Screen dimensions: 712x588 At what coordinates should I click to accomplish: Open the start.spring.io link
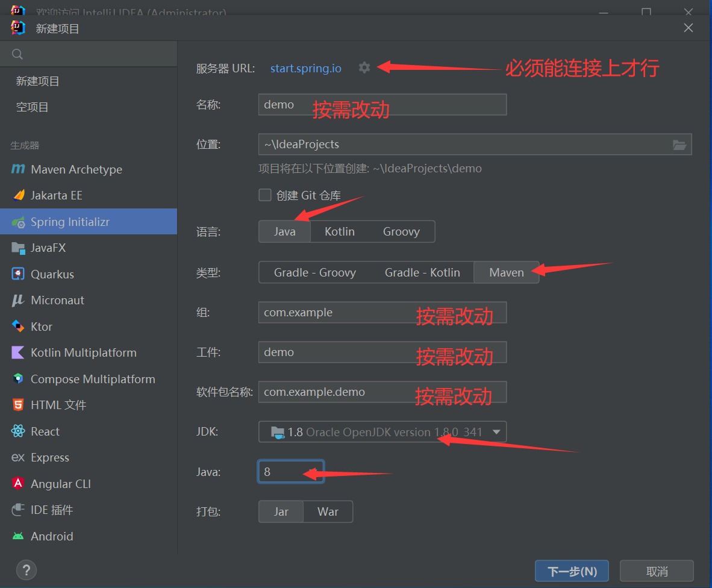point(305,68)
